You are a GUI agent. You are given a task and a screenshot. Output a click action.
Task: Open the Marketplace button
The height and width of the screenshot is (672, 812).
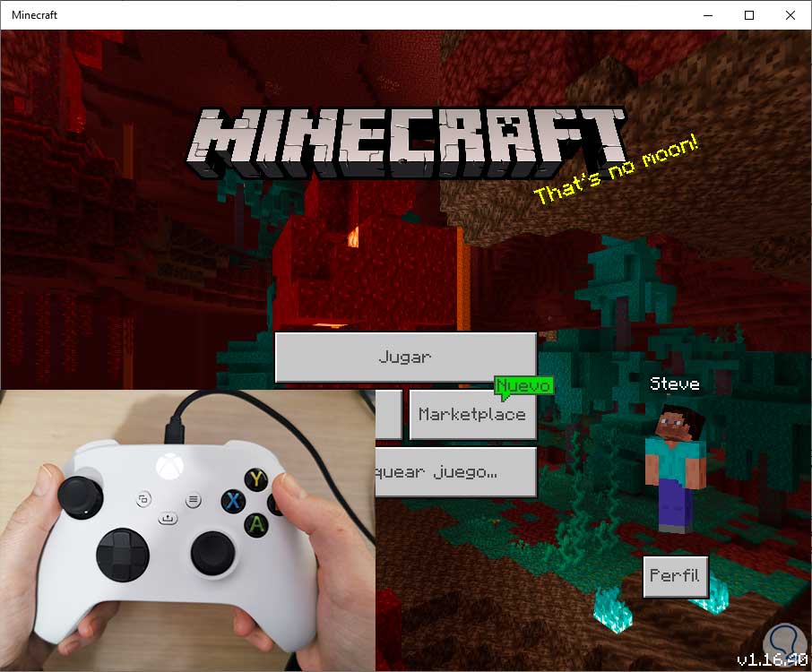coord(472,415)
